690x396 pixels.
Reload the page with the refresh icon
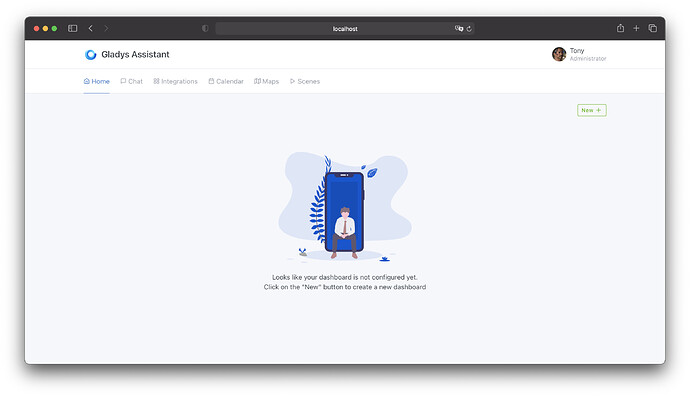coord(469,29)
